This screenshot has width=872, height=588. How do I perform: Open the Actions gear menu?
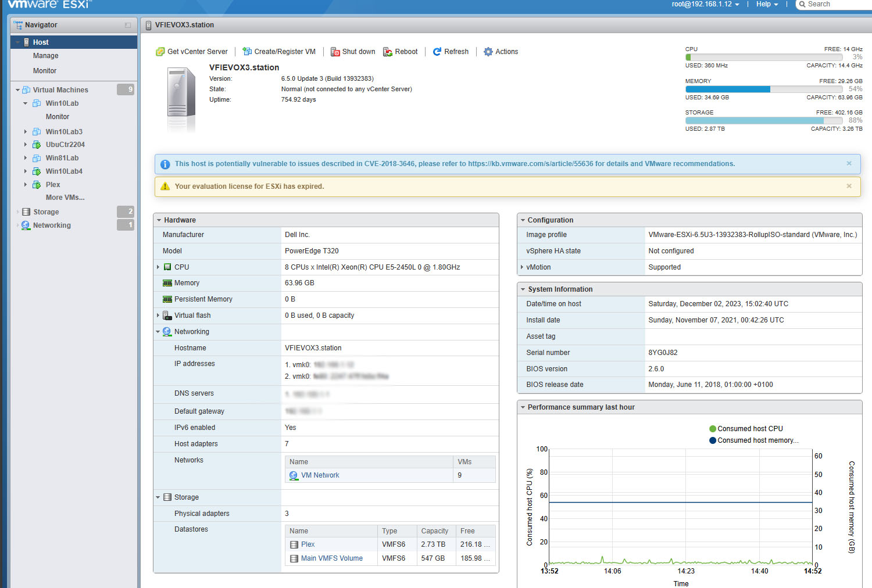(488, 52)
